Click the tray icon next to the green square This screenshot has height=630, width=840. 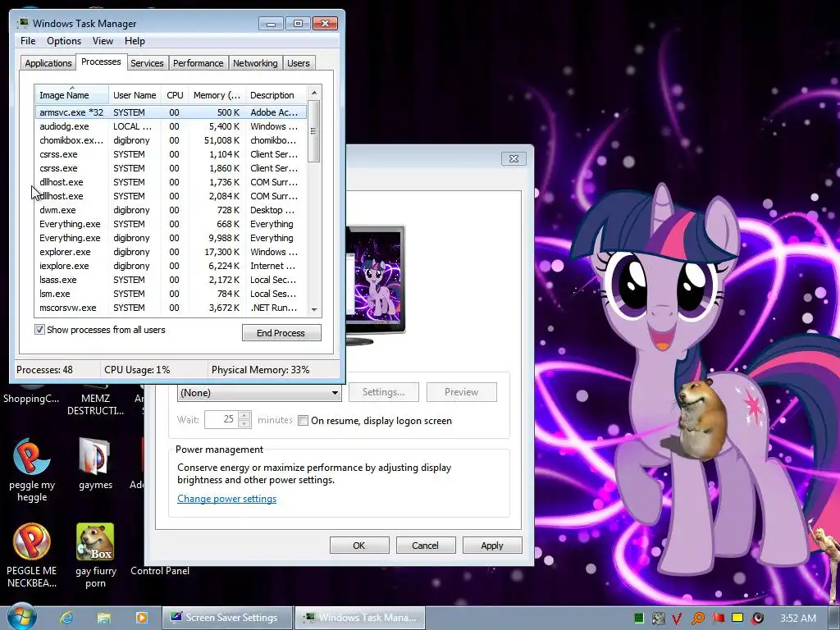click(x=659, y=619)
